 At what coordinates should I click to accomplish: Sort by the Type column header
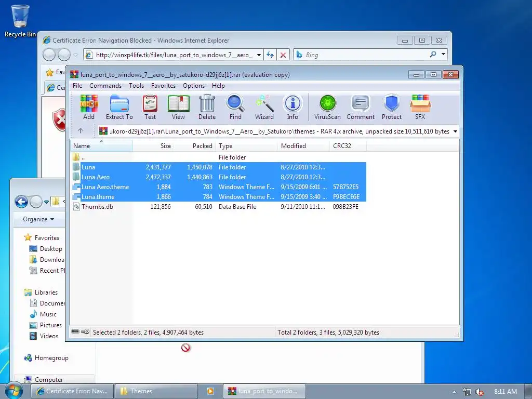tap(247, 146)
